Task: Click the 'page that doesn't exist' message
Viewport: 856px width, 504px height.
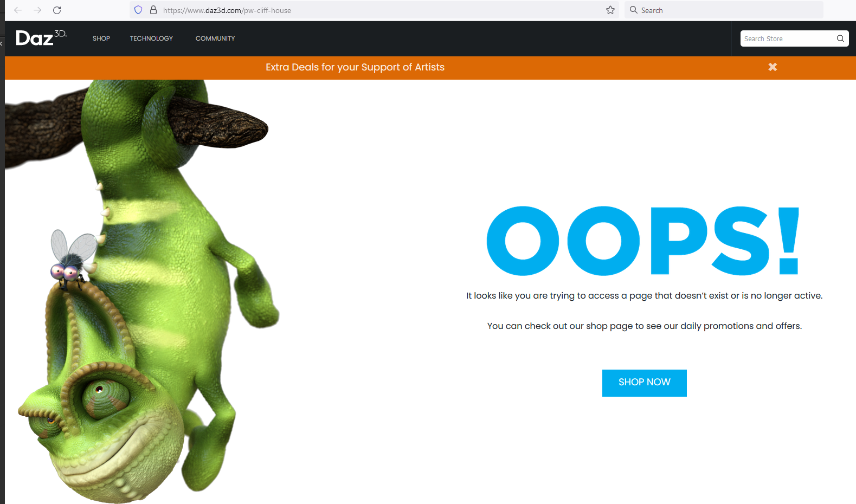Action: [644, 296]
